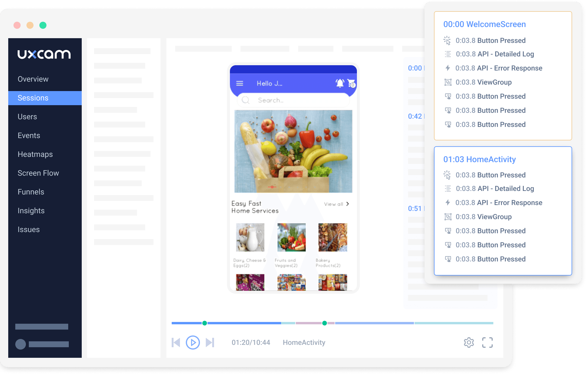Click the list icon beside API - Detailed Log
588x376 pixels.
[448, 54]
